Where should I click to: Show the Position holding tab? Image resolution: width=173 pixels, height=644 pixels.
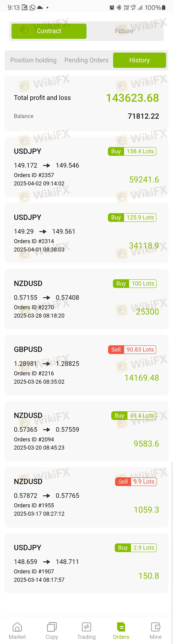pyautogui.click(x=33, y=60)
